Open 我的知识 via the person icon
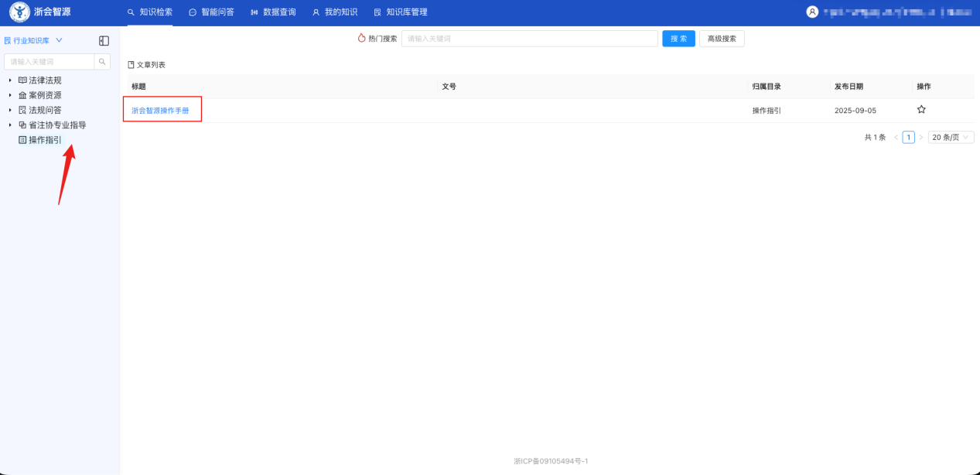980x475 pixels. pyautogui.click(x=315, y=12)
